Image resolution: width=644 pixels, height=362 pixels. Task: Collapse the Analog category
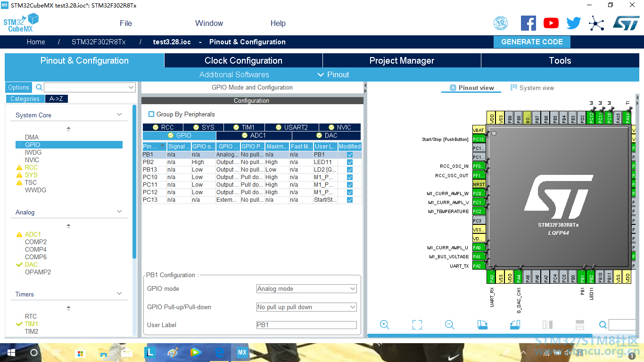(119, 212)
